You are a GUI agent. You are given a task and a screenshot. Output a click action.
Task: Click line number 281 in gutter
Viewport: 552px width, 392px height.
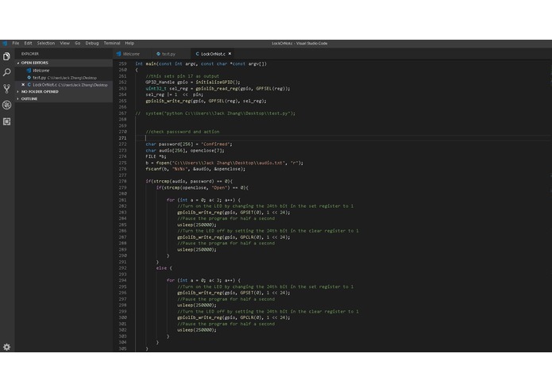122,200
